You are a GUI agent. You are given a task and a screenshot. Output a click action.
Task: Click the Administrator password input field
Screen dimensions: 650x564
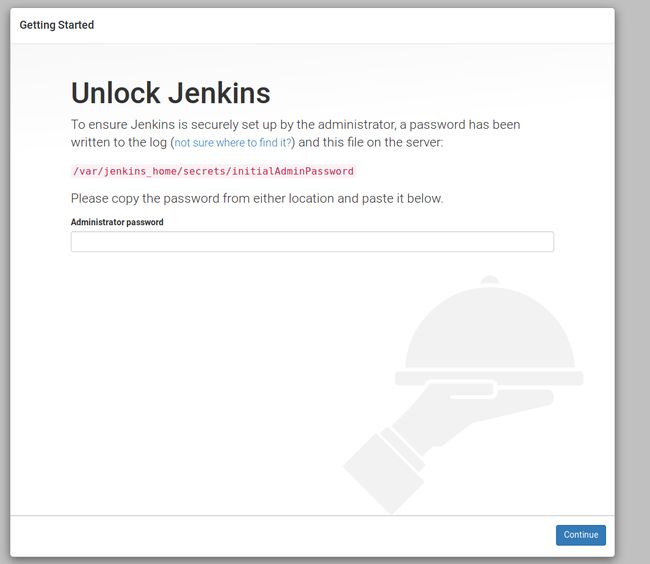312,242
